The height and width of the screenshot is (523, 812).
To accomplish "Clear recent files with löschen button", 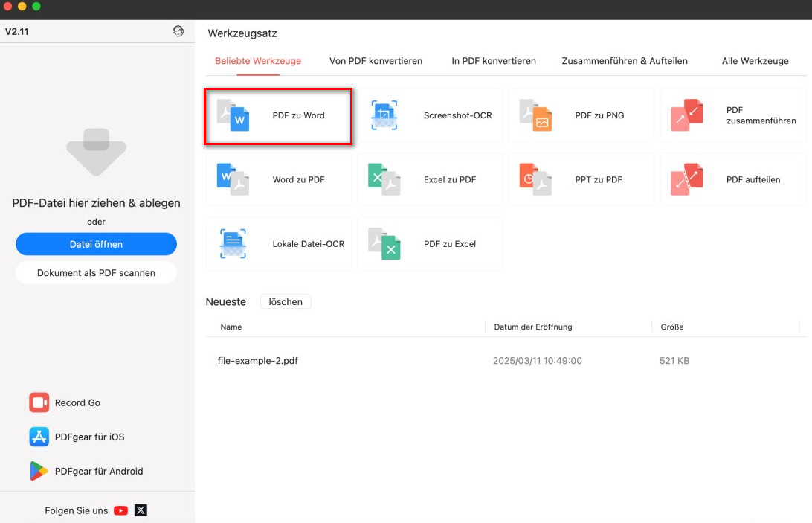I will 286,301.
